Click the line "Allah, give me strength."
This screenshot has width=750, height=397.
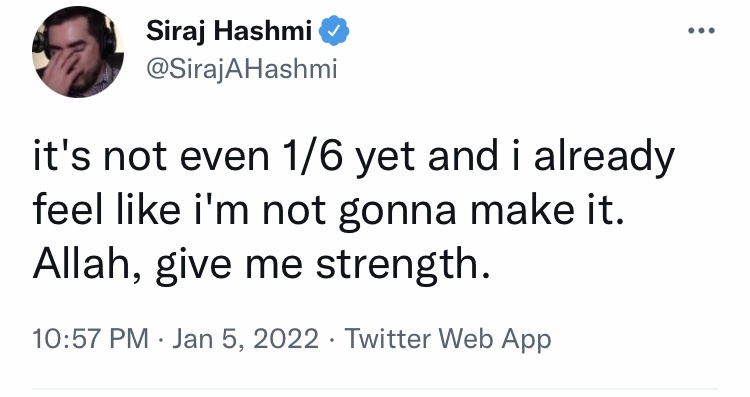(x=261, y=265)
